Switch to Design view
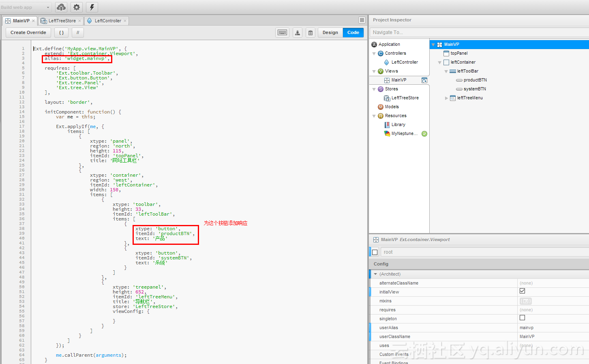The image size is (589, 364). (330, 32)
